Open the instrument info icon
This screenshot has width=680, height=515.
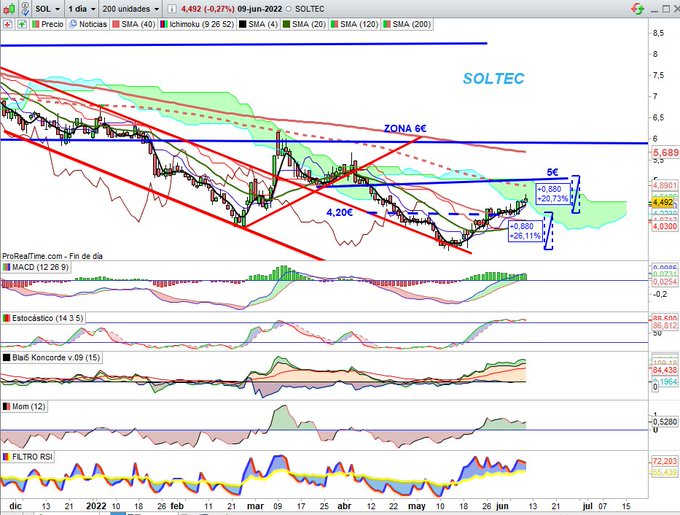point(172,9)
